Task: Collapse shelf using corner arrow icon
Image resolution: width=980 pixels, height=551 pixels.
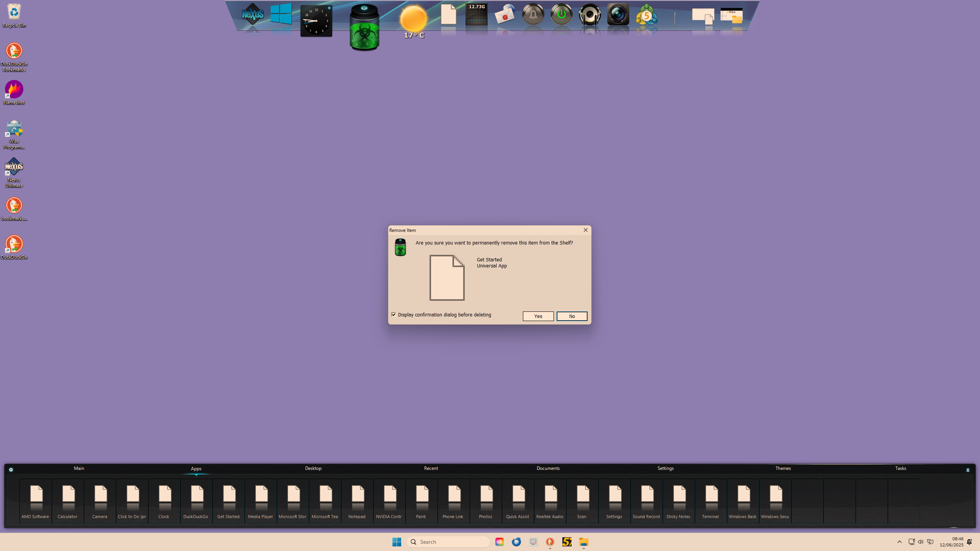Action: (968, 470)
